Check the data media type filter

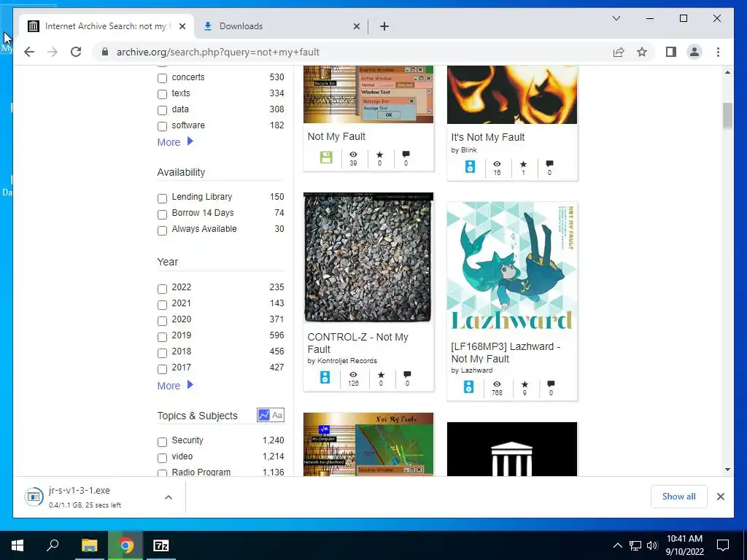pyautogui.click(x=162, y=110)
